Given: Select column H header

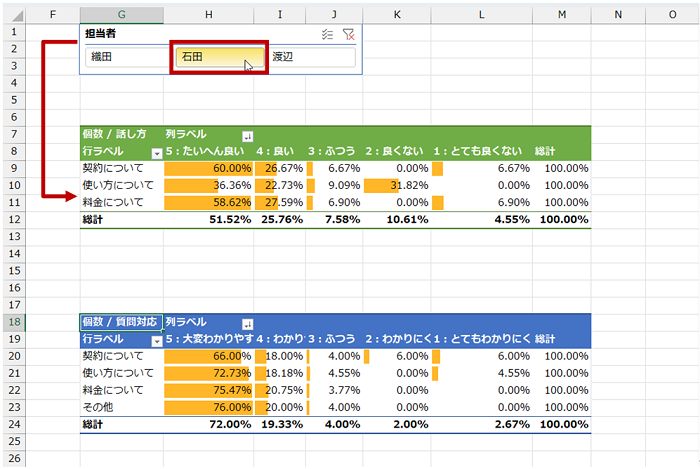Looking at the screenshot, I should click(x=208, y=14).
